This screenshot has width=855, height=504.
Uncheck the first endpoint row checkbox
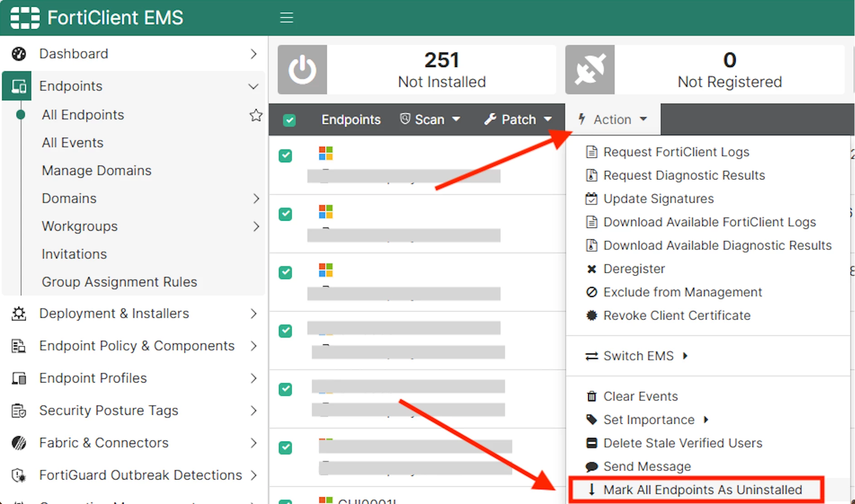click(x=285, y=155)
